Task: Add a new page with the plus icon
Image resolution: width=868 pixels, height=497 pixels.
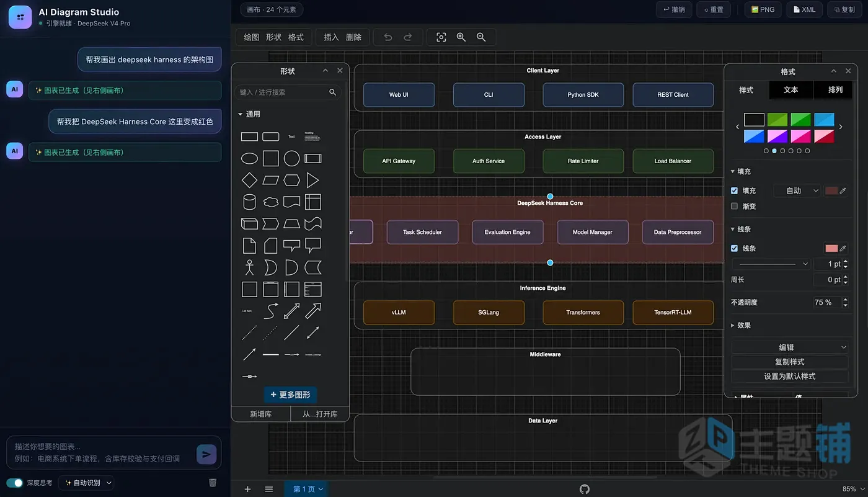Action: click(247, 489)
